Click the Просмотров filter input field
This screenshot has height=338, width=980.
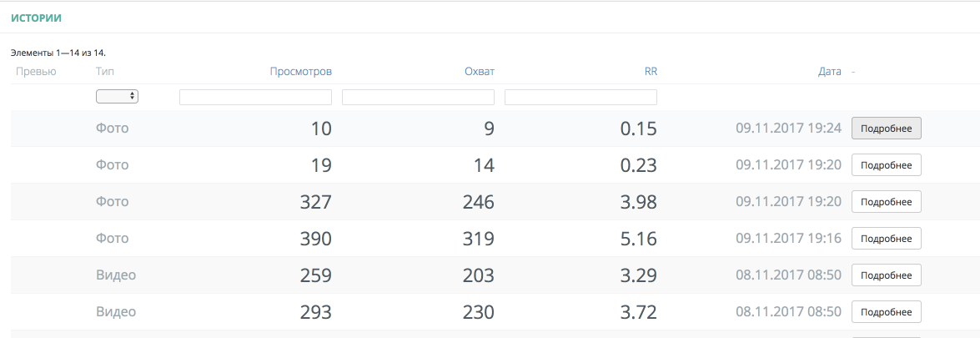coord(255,97)
